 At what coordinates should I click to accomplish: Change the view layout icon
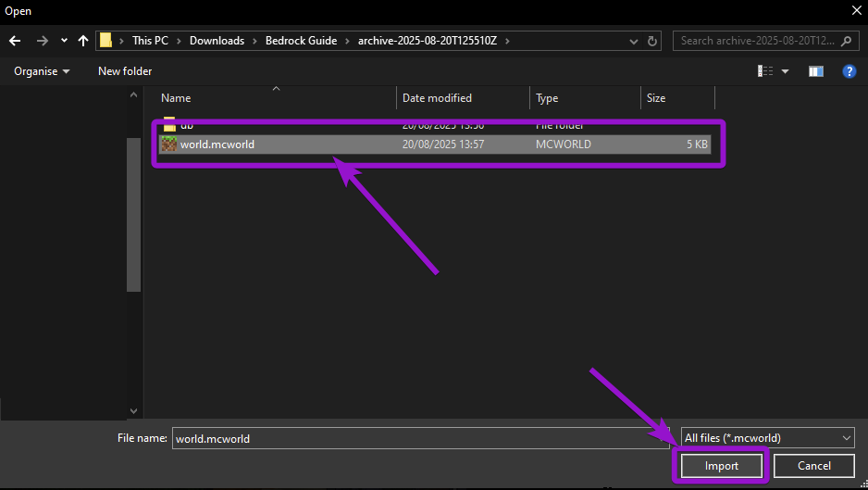click(765, 71)
